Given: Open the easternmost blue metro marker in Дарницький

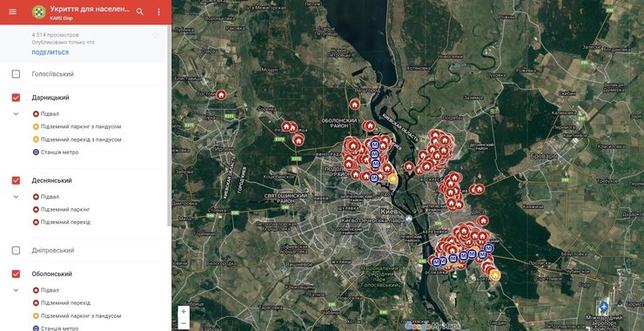Looking at the screenshot, I should point(488,248).
